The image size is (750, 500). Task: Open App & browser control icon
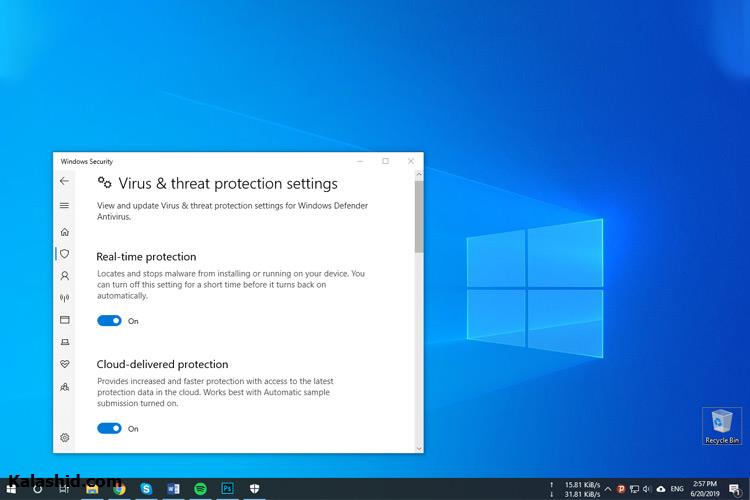click(x=65, y=320)
